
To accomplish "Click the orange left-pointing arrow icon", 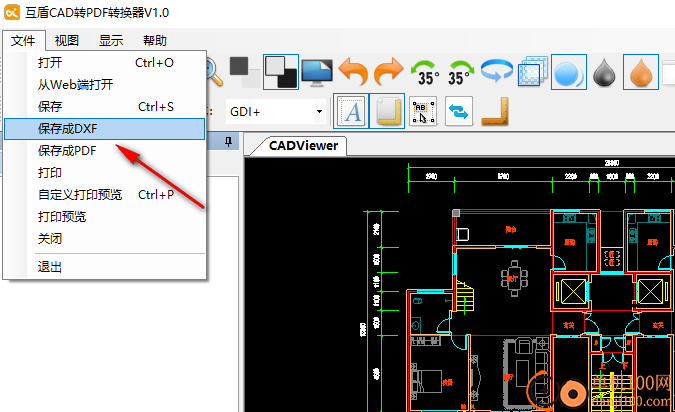I will [353, 72].
